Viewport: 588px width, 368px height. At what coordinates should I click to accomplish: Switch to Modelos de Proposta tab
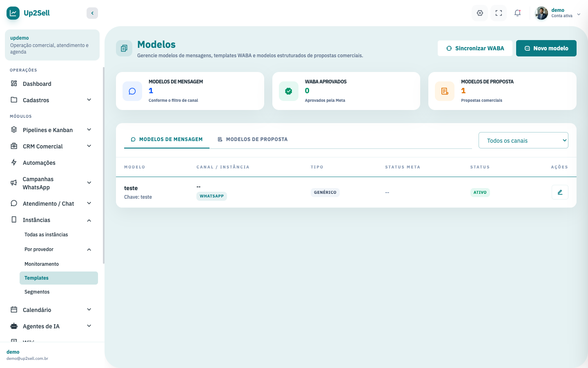point(253,139)
